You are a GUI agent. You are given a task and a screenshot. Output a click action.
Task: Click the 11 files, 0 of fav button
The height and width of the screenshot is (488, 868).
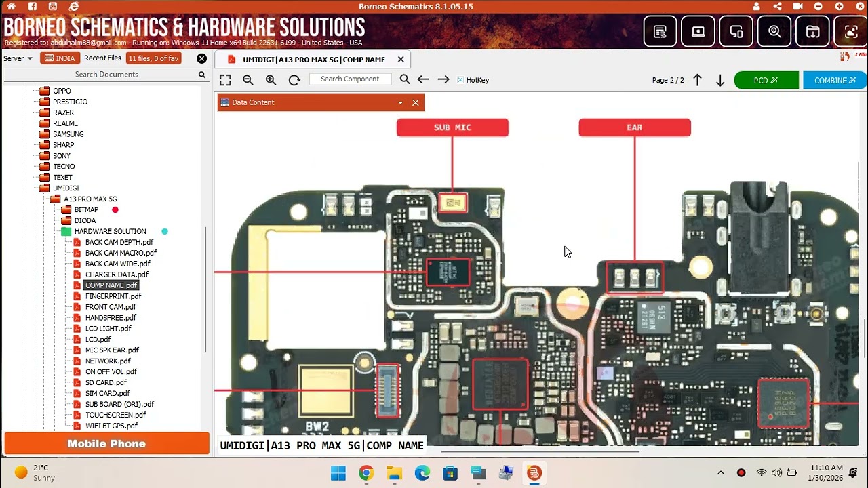tap(153, 58)
